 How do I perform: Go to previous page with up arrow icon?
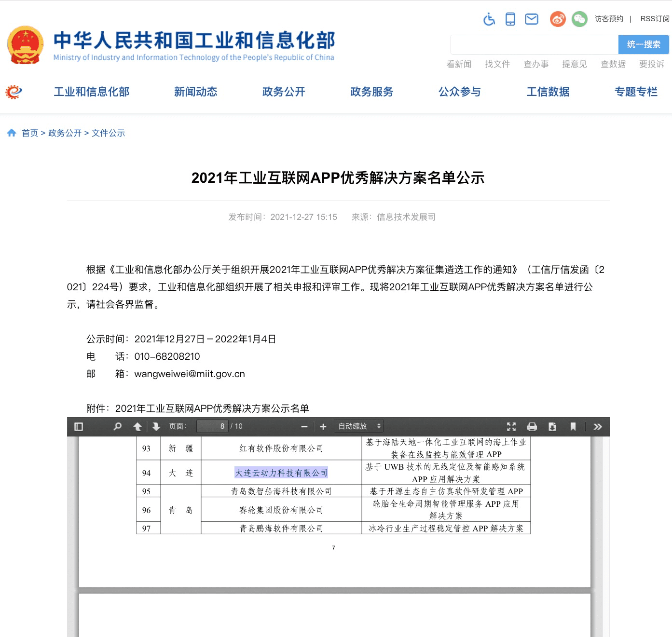tap(137, 426)
